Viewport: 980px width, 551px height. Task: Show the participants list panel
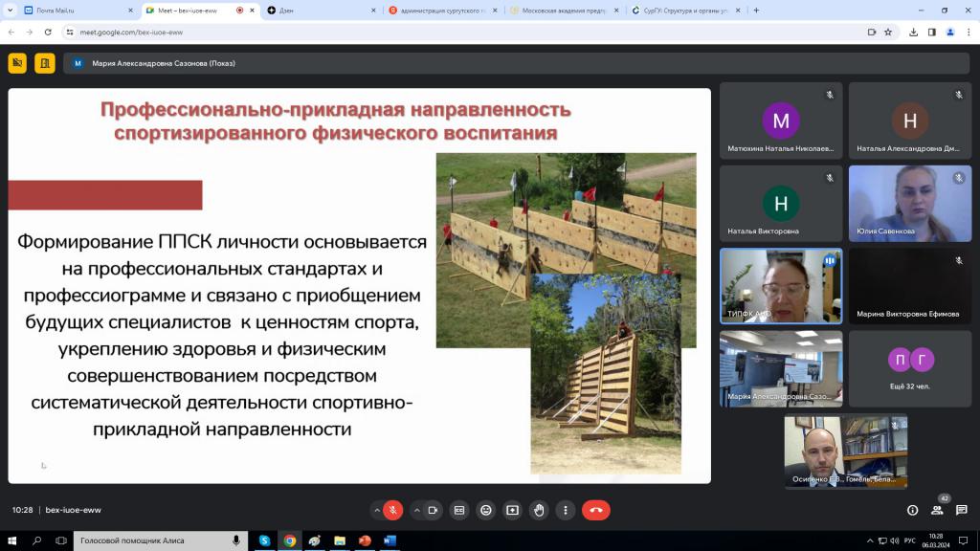[x=937, y=510]
